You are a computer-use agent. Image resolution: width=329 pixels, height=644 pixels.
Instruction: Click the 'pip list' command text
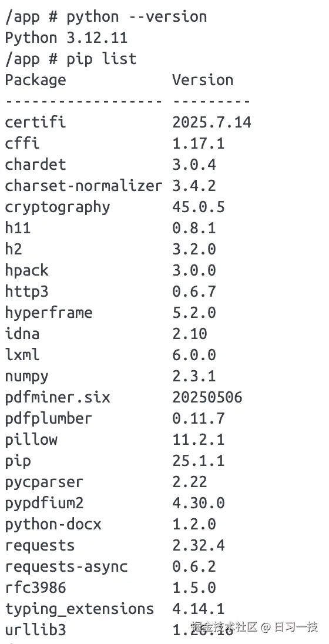point(102,59)
